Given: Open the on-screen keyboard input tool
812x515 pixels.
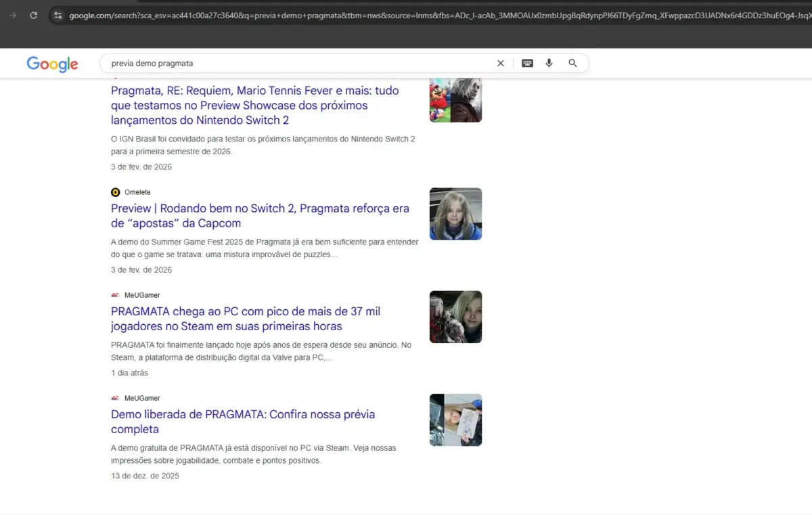Looking at the screenshot, I should pyautogui.click(x=527, y=63).
